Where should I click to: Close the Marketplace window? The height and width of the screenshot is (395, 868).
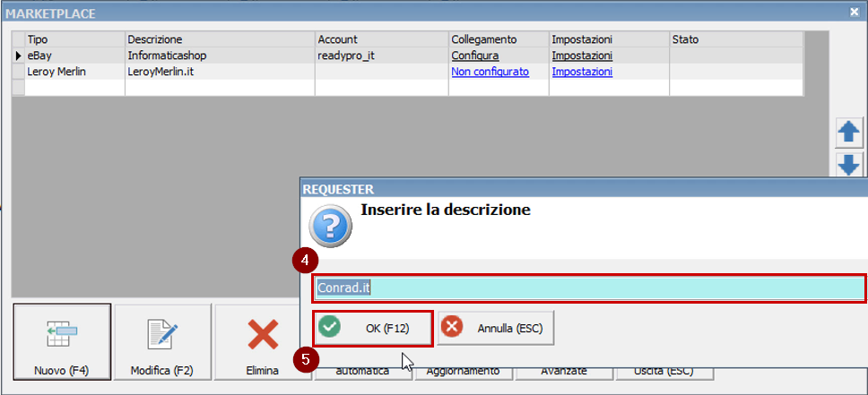click(x=855, y=11)
